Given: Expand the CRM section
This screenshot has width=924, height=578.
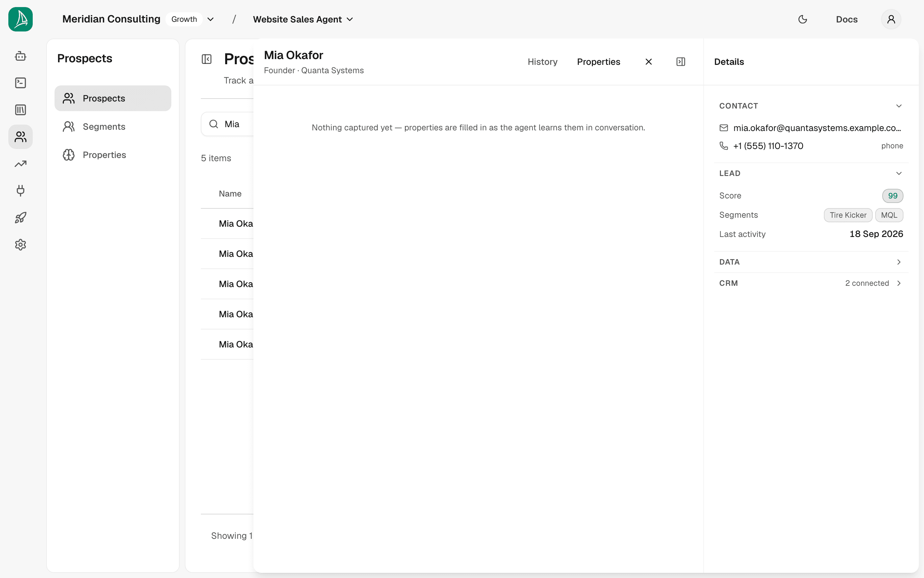Looking at the screenshot, I should pyautogui.click(x=811, y=283).
